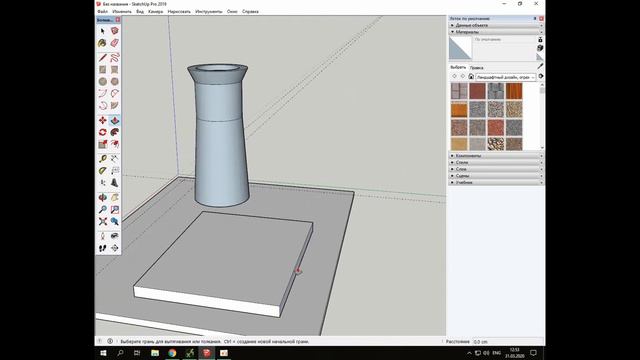Click the materials home button
This screenshot has height=360, width=640.
pyautogui.click(x=471, y=76)
